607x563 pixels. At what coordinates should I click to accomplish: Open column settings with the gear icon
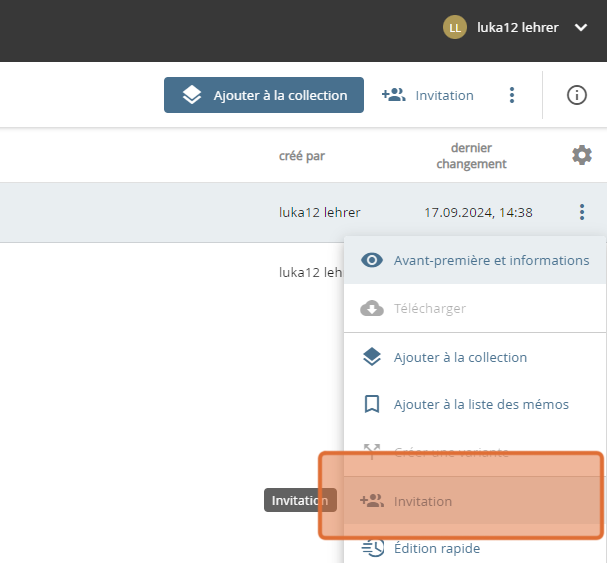click(x=581, y=155)
